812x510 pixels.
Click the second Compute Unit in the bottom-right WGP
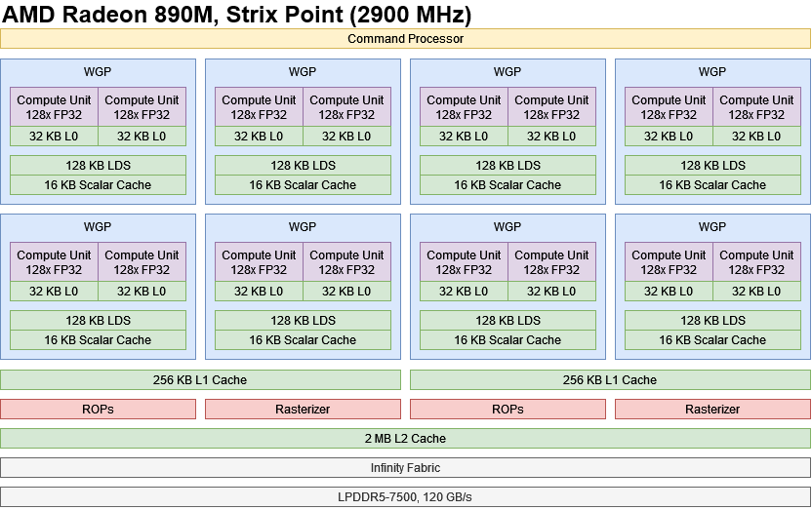coord(756,262)
